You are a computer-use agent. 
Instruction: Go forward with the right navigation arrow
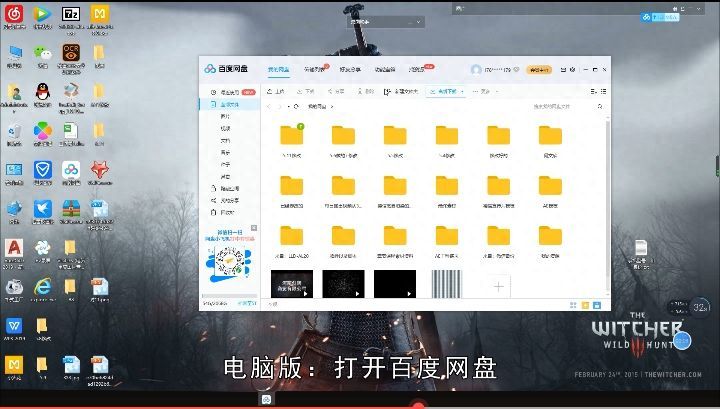point(279,106)
